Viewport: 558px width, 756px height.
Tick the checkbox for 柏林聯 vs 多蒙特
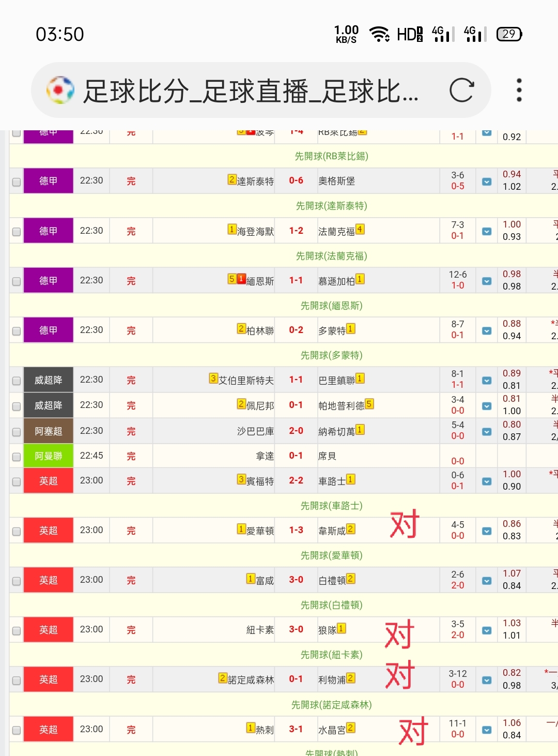click(x=17, y=331)
